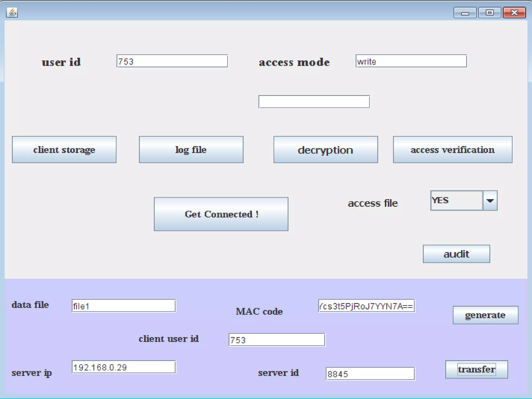Click the decryption button
Image resolution: width=532 pixels, height=399 pixels.
[325, 150]
